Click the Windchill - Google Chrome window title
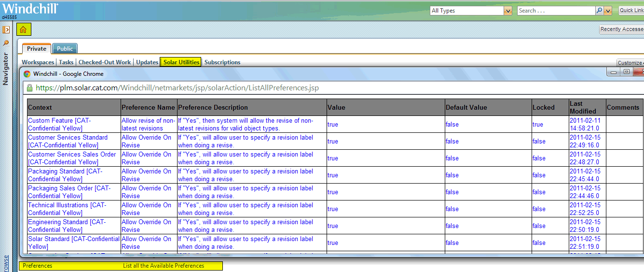The width and height of the screenshot is (644, 272). (x=69, y=74)
